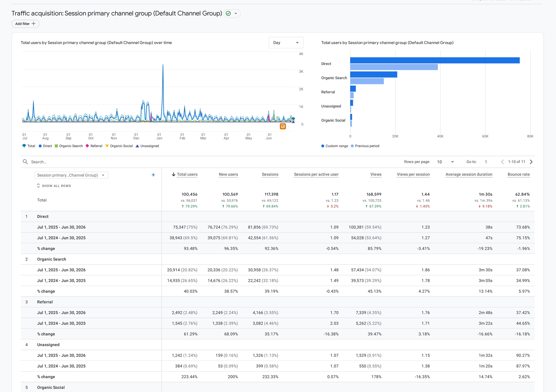Click the Sessions column header
Screen dimensions: 556x392
tap(270, 174)
